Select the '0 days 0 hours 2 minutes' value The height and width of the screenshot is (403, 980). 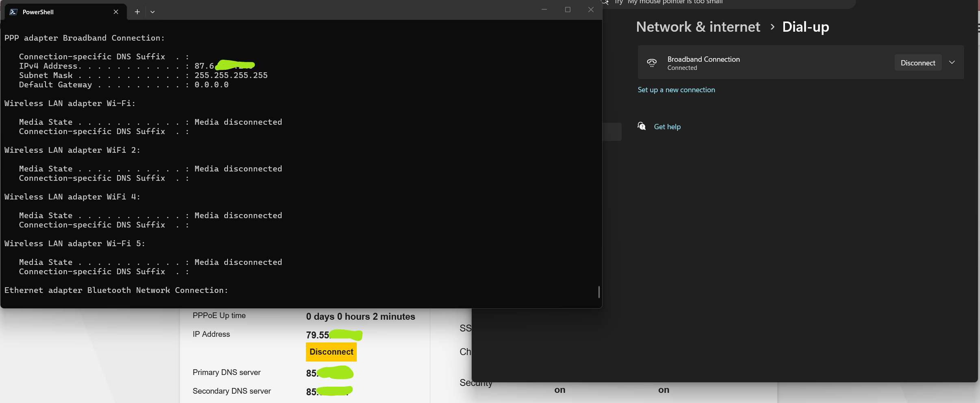pyautogui.click(x=360, y=316)
